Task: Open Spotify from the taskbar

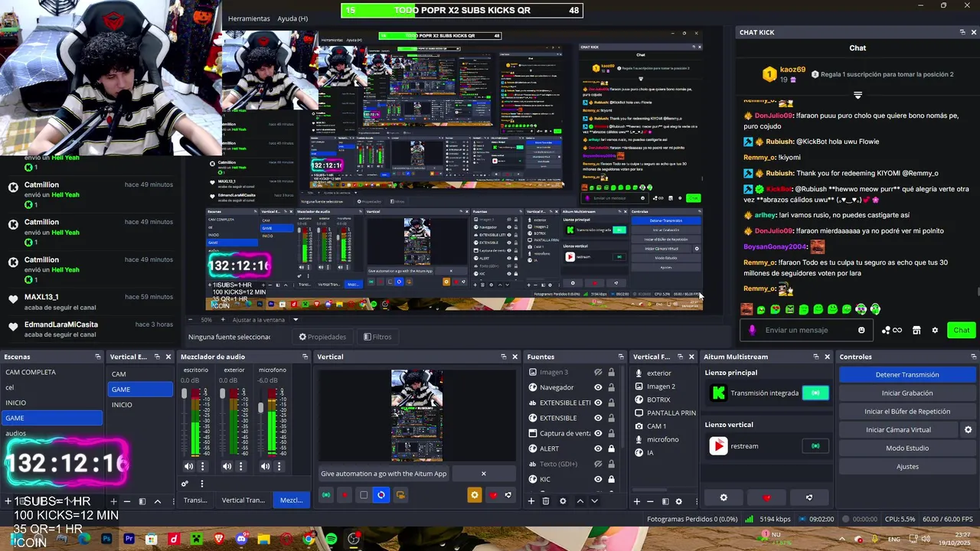Action: (331, 540)
